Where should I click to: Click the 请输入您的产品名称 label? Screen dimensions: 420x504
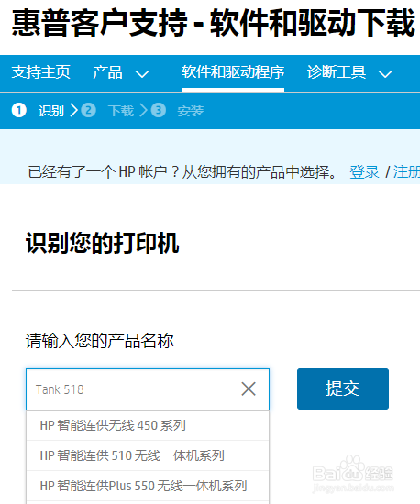coord(100,341)
